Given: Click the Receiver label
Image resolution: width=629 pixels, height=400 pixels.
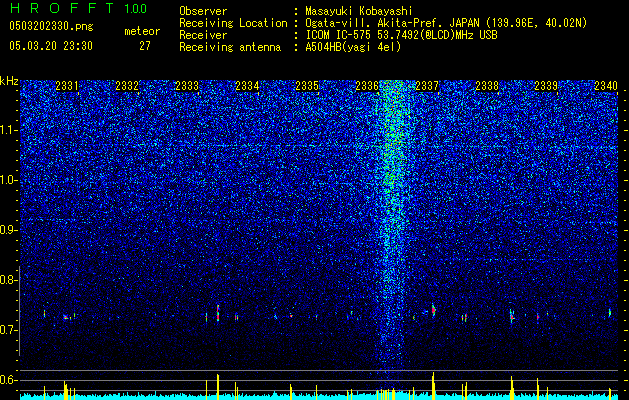Looking at the screenshot, I should click(203, 35).
